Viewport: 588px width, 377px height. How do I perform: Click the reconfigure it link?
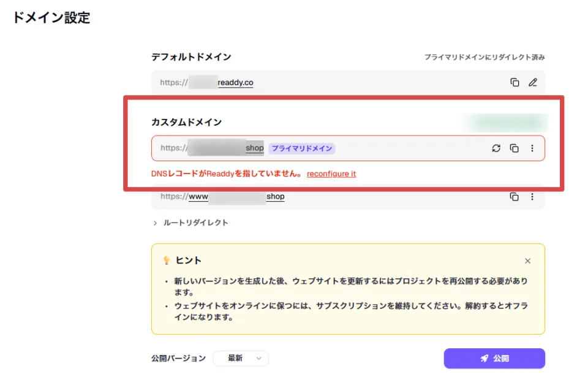pos(331,174)
